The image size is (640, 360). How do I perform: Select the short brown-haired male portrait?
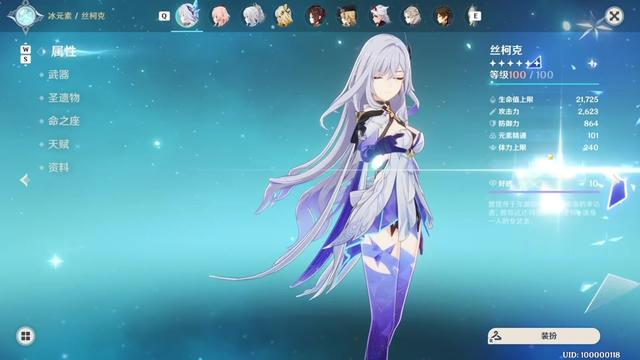(443, 16)
